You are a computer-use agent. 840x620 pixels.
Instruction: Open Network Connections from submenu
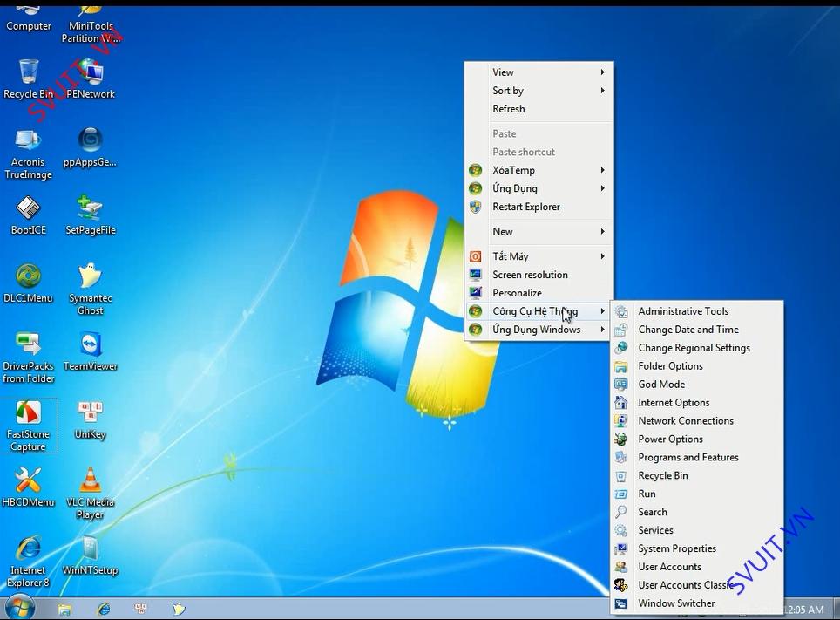coord(697,420)
